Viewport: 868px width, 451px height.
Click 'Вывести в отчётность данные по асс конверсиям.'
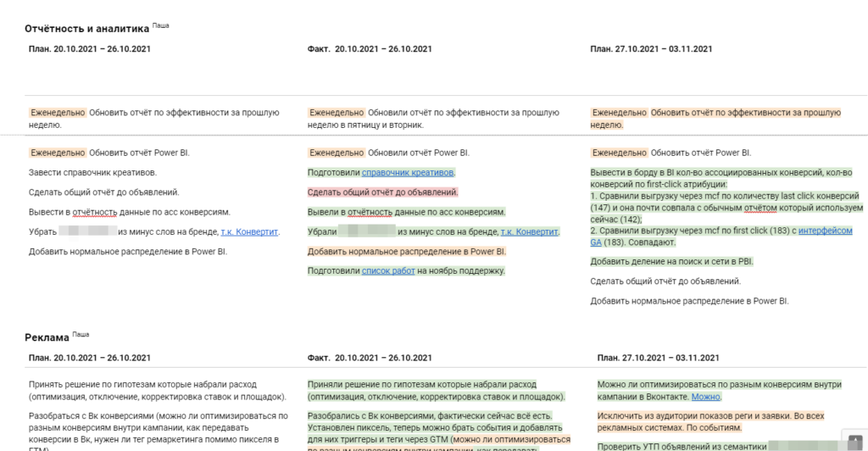click(x=130, y=212)
